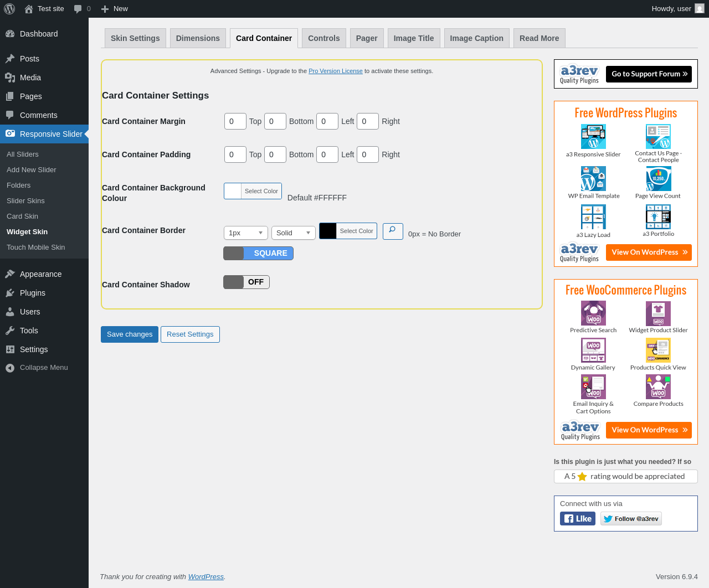This screenshot has width=709, height=588.
Task: Open the Compare Products plugin icon
Action: coord(658,387)
